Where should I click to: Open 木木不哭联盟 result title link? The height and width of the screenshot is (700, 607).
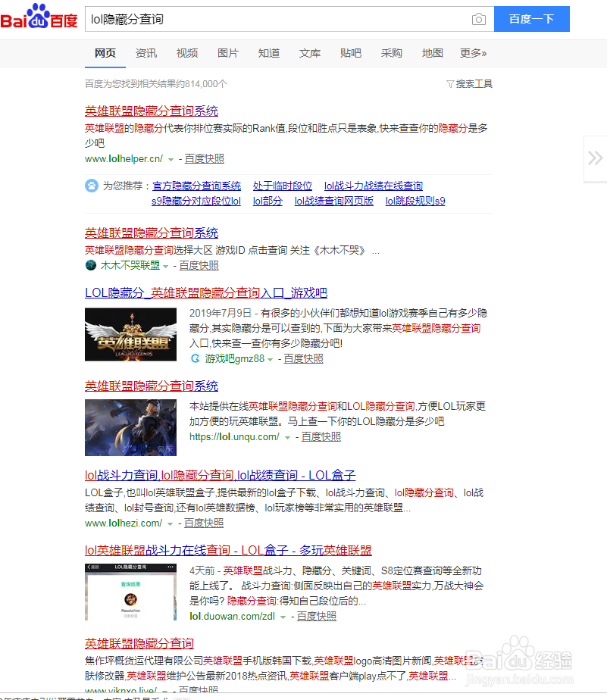152,233
